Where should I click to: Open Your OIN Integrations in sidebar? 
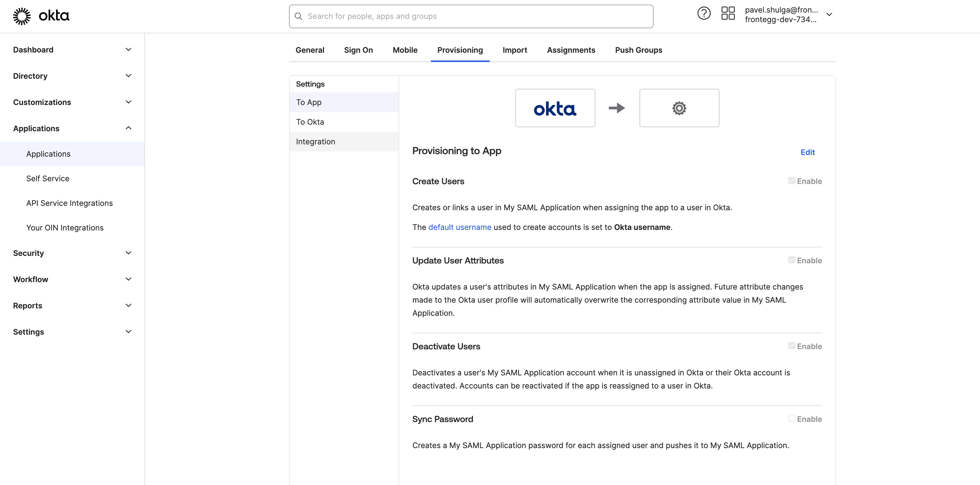[72, 228]
